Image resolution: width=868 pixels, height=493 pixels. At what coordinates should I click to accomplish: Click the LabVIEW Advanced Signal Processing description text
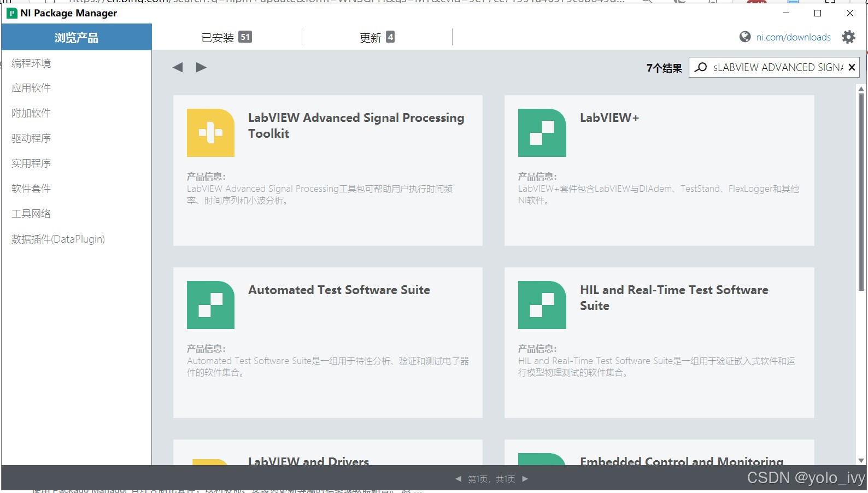tap(320, 195)
